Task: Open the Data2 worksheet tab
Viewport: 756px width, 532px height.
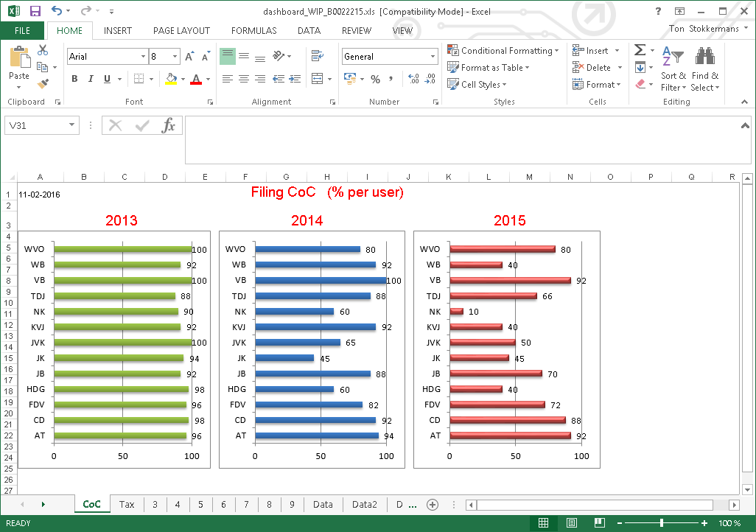Action: coord(365,504)
